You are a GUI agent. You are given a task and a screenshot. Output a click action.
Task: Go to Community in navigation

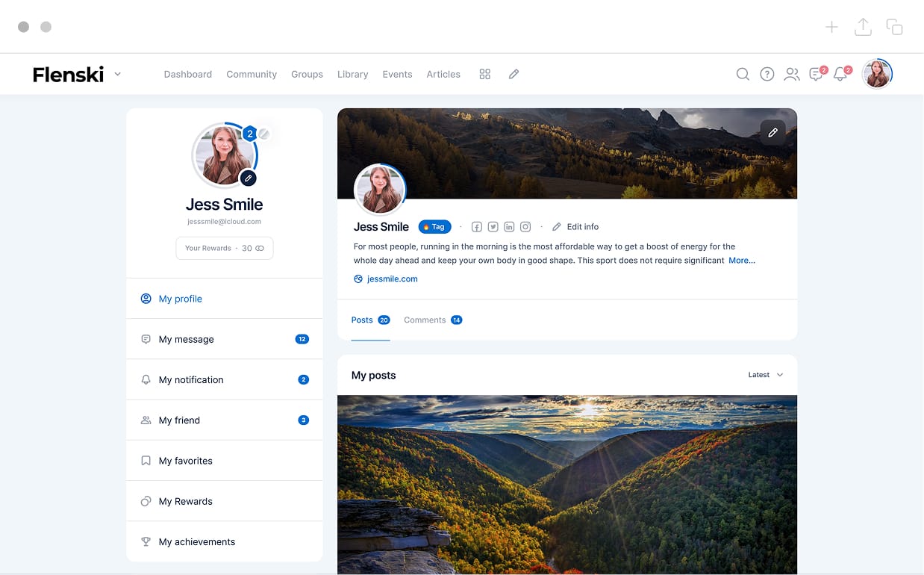coord(252,74)
